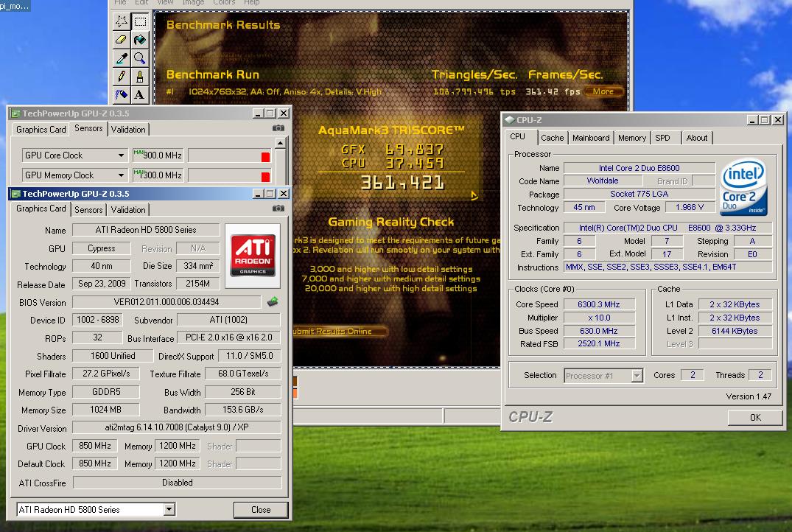Select the Text tool in Paint
This screenshot has height=532, width=792.
(x=140, y=94)
